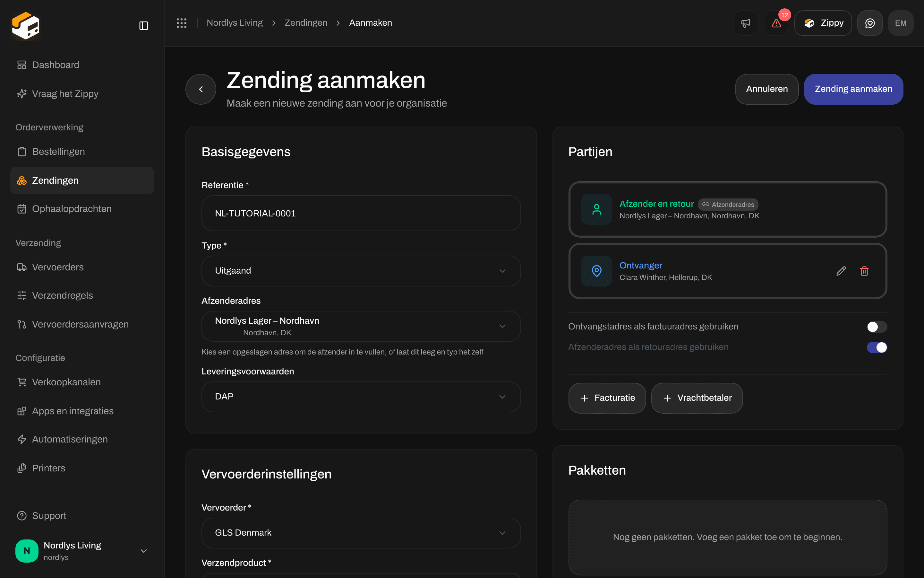Open the Type dropdown showing Uitgaand
924x578 pixels.
pyautogui.click(x=361, y=271)
